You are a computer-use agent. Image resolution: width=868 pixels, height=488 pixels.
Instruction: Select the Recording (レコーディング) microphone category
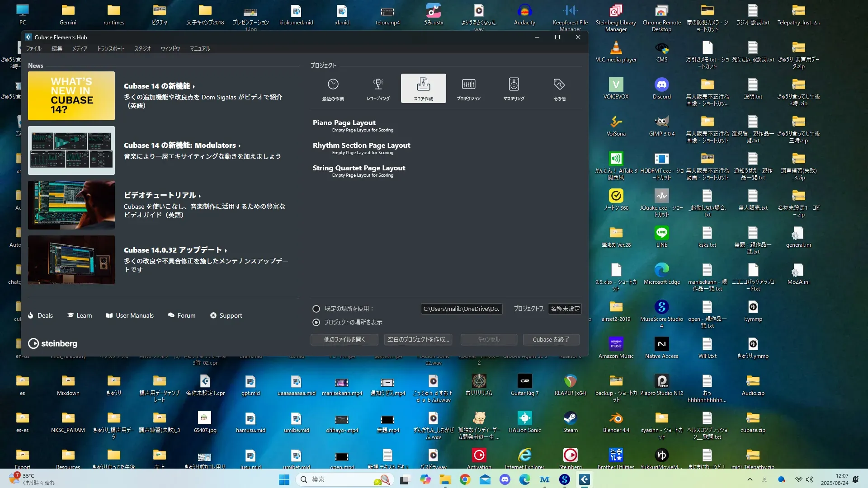(378, 89)
